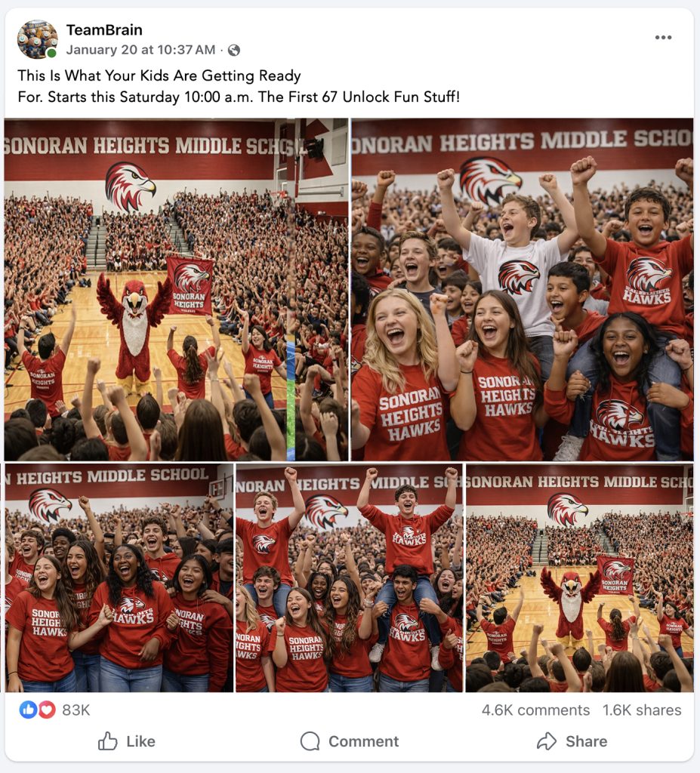Open the three-dot post options menu
The image size is (700, 773).
(x=663, y=38)
